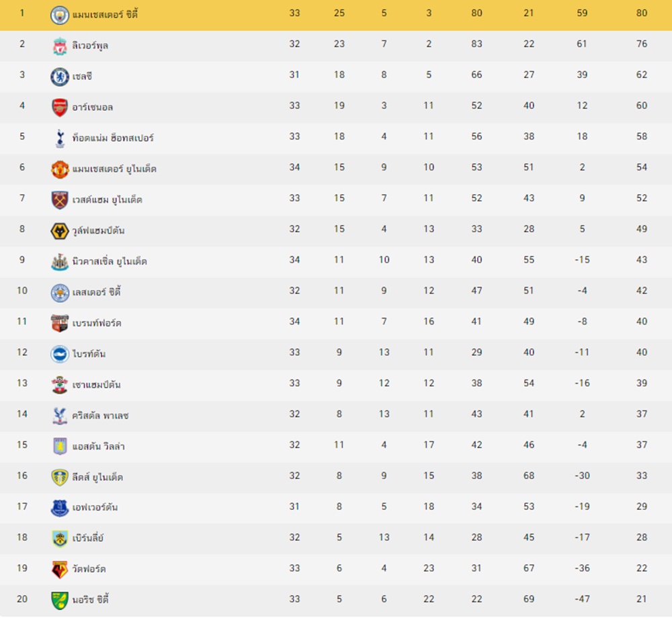Select the Tottenham Hotspur cockerel logo

coord(60,138)
